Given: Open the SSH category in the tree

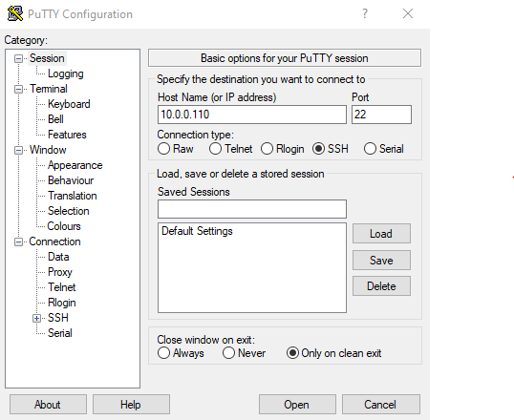Looking at the screenshot, I should 58,318.
